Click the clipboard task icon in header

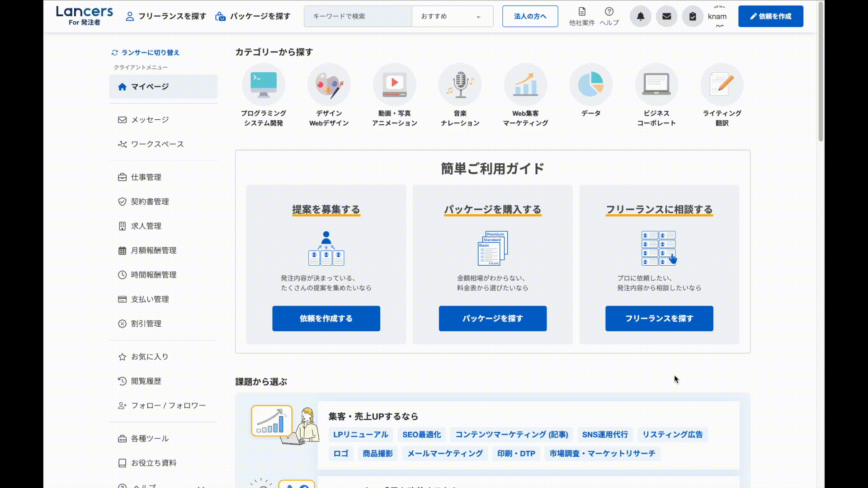[x=693, y=16]
